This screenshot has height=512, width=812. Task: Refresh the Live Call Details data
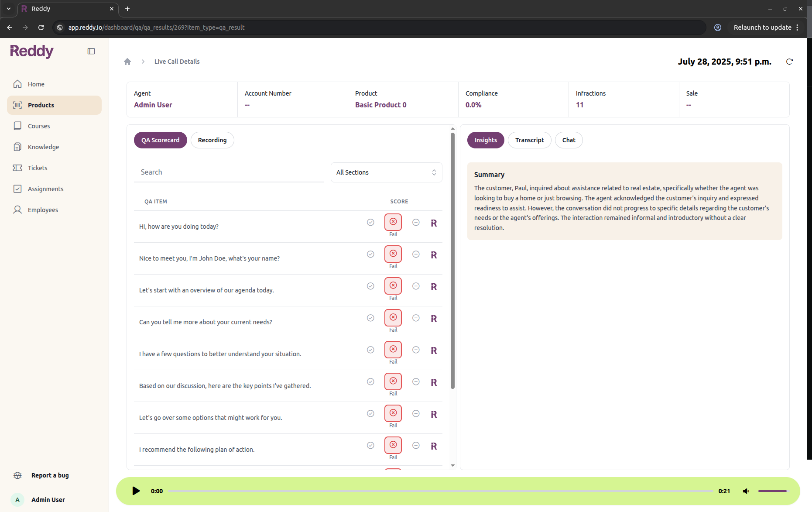[x=790, y=62]
